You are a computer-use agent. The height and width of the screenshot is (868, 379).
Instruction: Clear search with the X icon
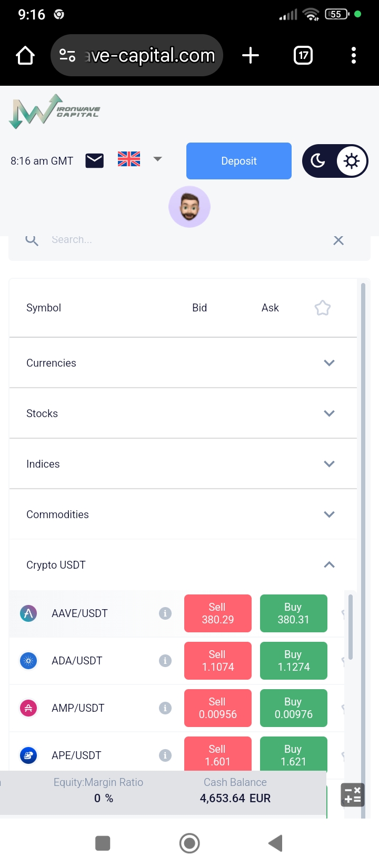(338, 240)
